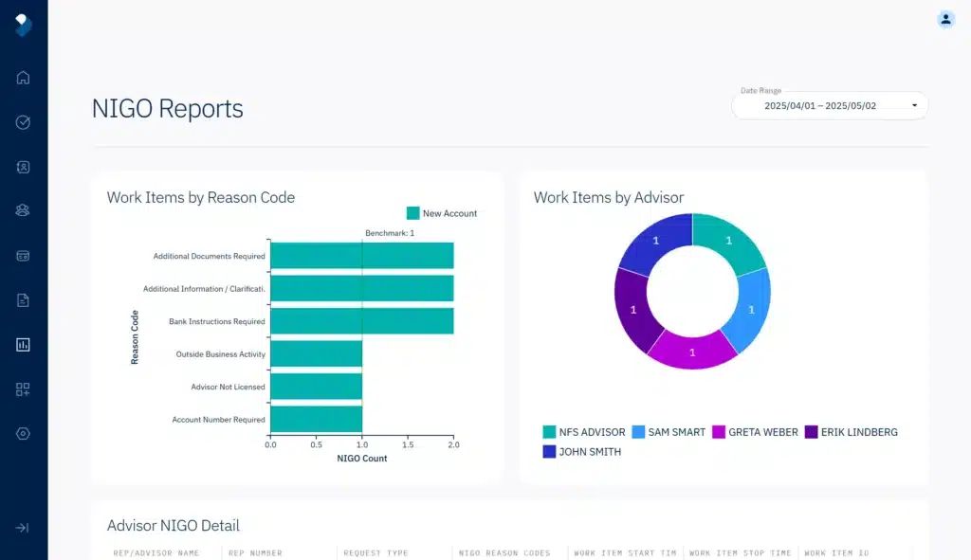The width and height of the screenshot is (971, 560).
Task: Click the user profile avatar
Action: [x=945, y=19]
